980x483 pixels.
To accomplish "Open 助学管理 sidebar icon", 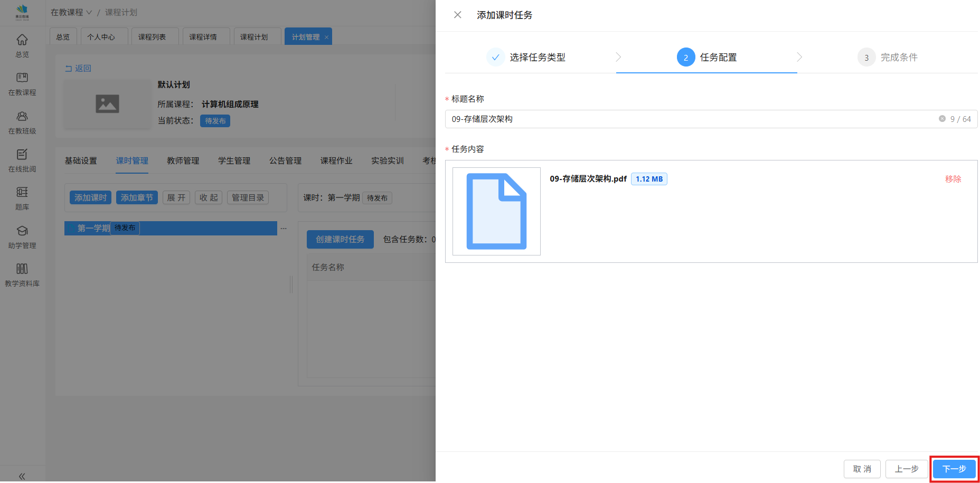I will click(x=22, y=231).
